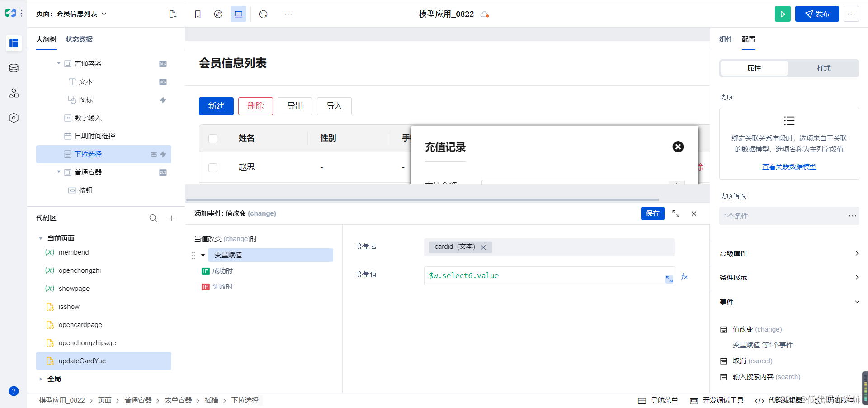Click the event lightning icon on 图标 row
The image size is (868, 408).
click(x=163, y=100)
